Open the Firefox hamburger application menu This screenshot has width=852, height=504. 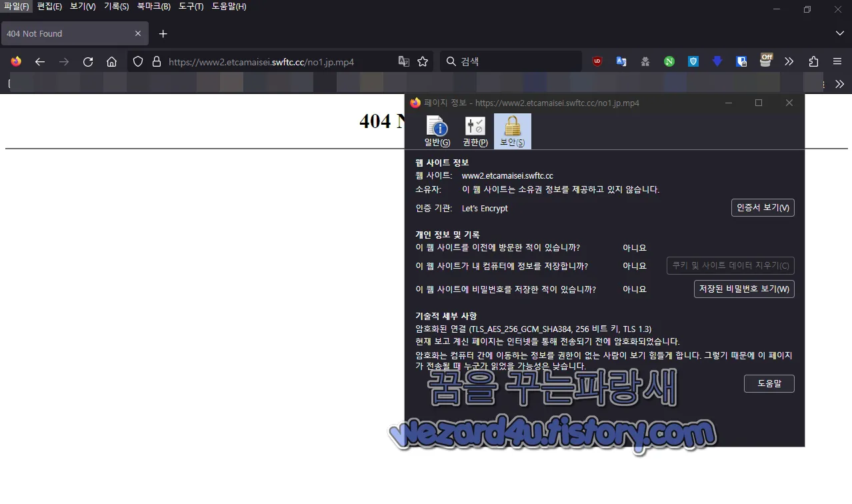837,61
